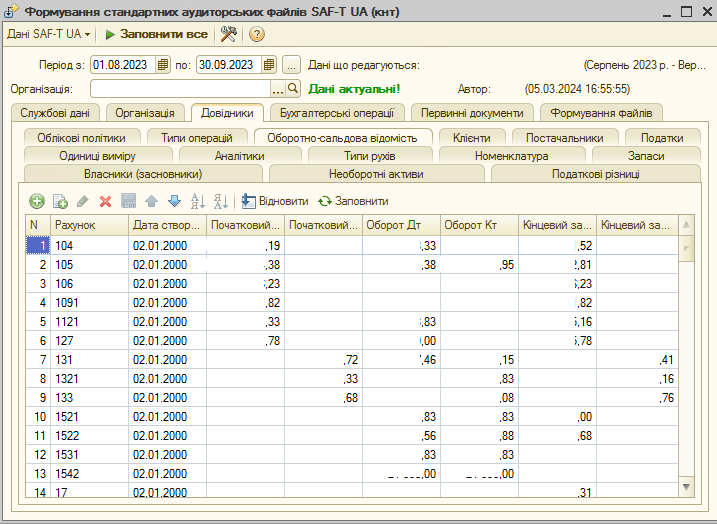Open Податки sub-tab
The height and width of the screenshot is (524, 717).
point(662,138)
